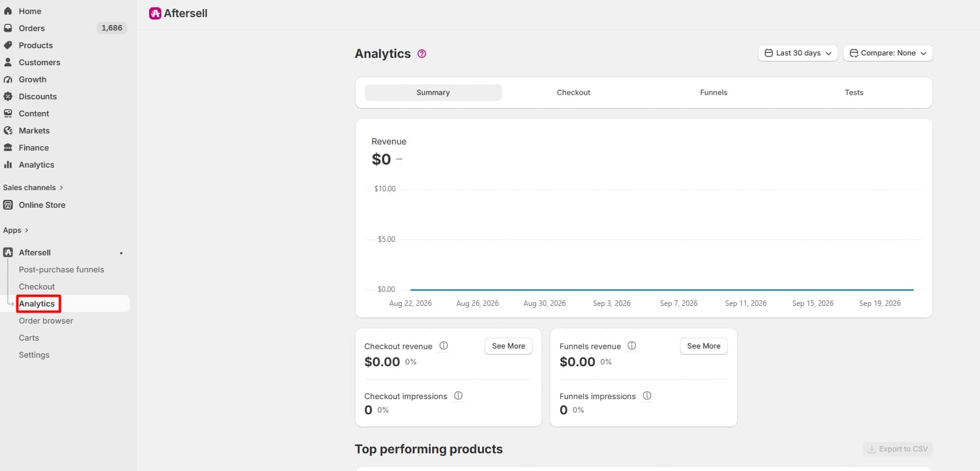Click the Home icon in sidebar
The height and width of the screenshot is (471, 980).
[8, 11]
